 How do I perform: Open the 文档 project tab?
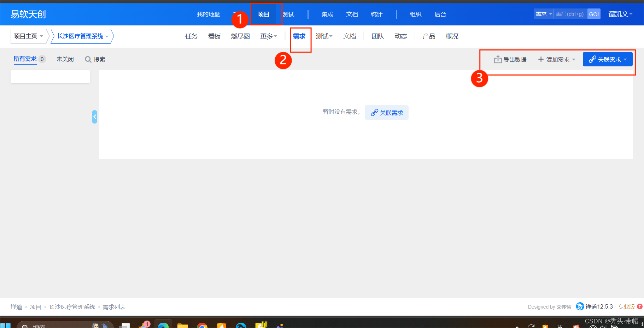point(350,36)
